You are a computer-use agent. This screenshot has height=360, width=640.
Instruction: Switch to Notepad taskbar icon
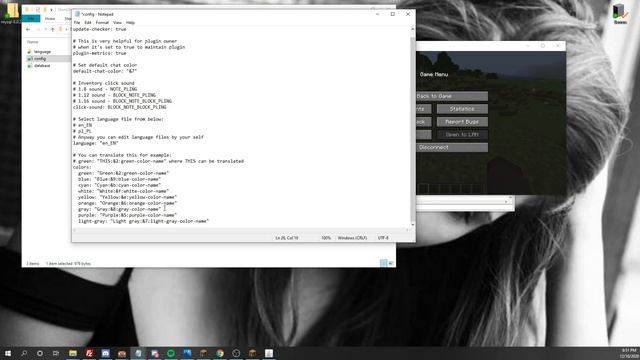click(x=138, y=353)
